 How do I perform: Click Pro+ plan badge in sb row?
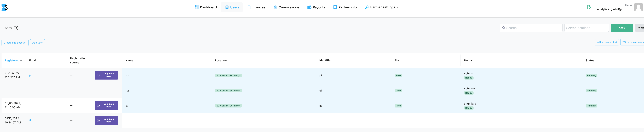398,75
